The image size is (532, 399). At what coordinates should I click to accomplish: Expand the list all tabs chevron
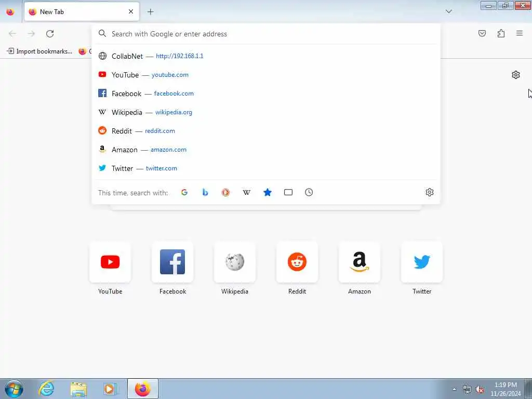click(x=448, y=11)
